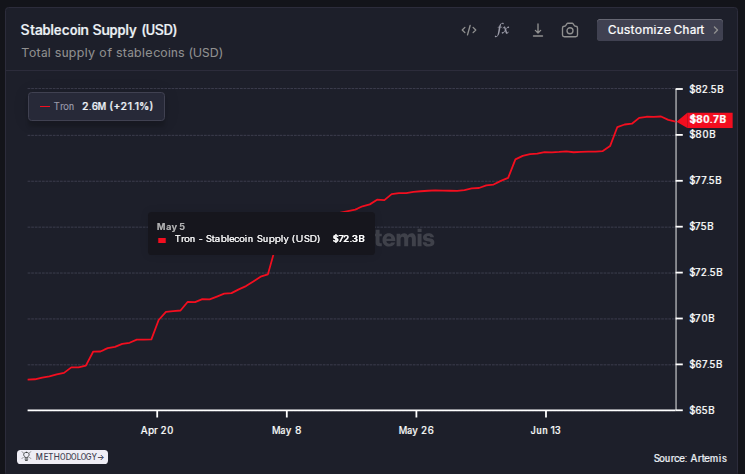This screenshot has height=474, width=745.
Task: Open the METHODOLOGY link
Action: 62,457
